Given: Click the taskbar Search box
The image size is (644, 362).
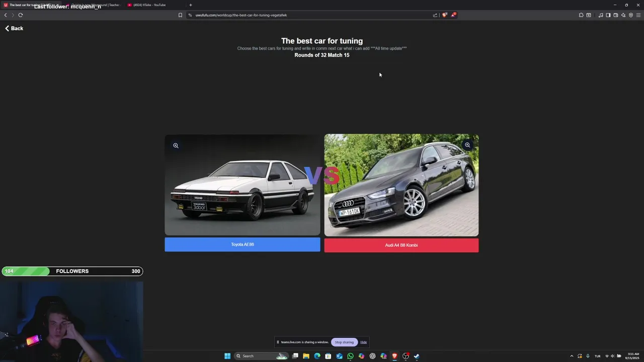Looking at the screenshot, I should 262,356.
